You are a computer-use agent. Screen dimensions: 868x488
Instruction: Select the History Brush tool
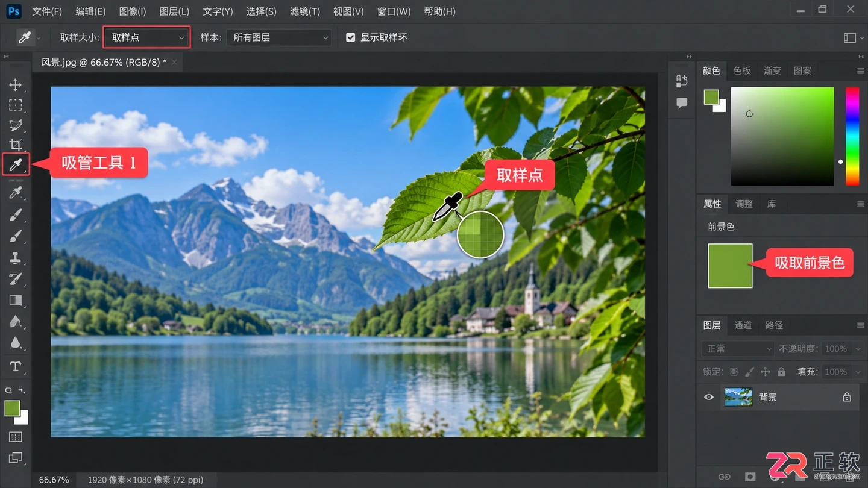click(16, 278)
